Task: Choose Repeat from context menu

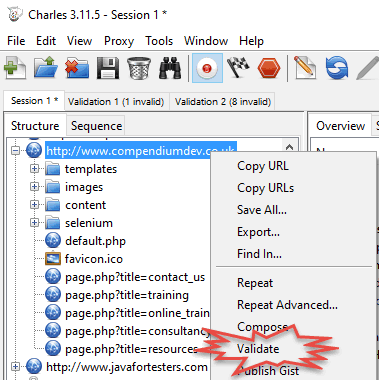Action: tap(255, 283)
